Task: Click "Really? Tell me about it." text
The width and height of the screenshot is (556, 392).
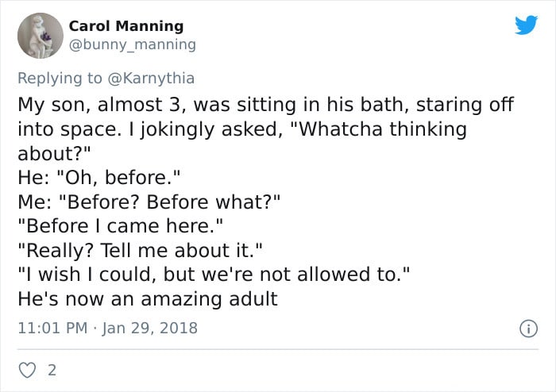Action: pos(140,251)
